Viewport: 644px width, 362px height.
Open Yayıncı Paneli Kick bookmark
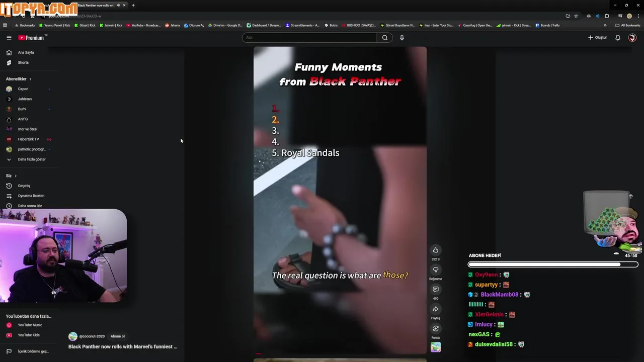coord(55,25)
